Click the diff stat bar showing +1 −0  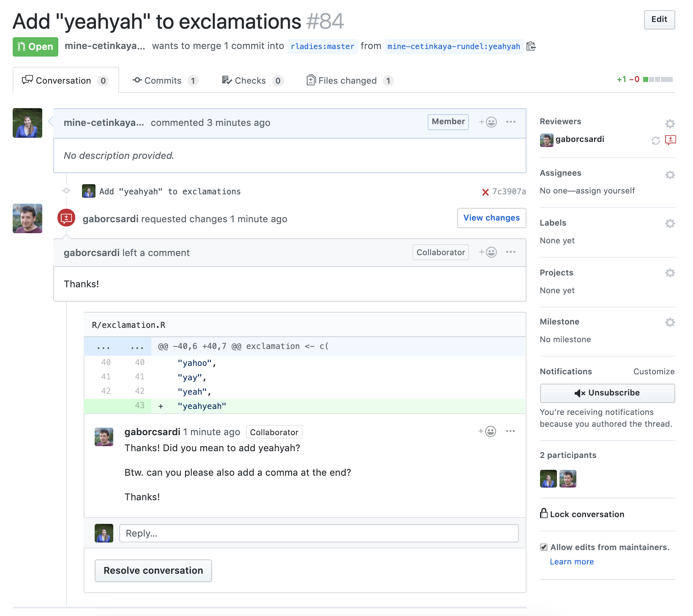click(657, 79)
